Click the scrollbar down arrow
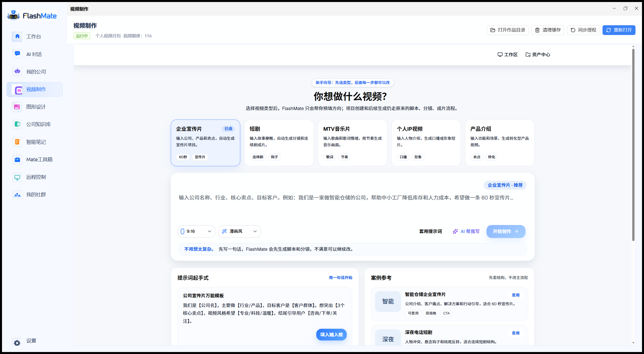 (633, 343)
